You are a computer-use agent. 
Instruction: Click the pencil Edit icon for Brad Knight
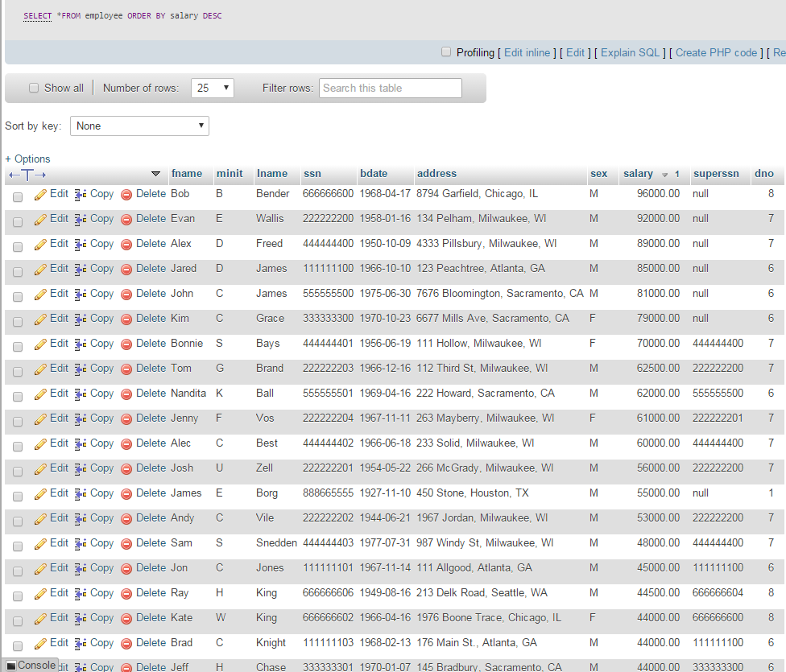pyautogui.click(x=40, y=644)
